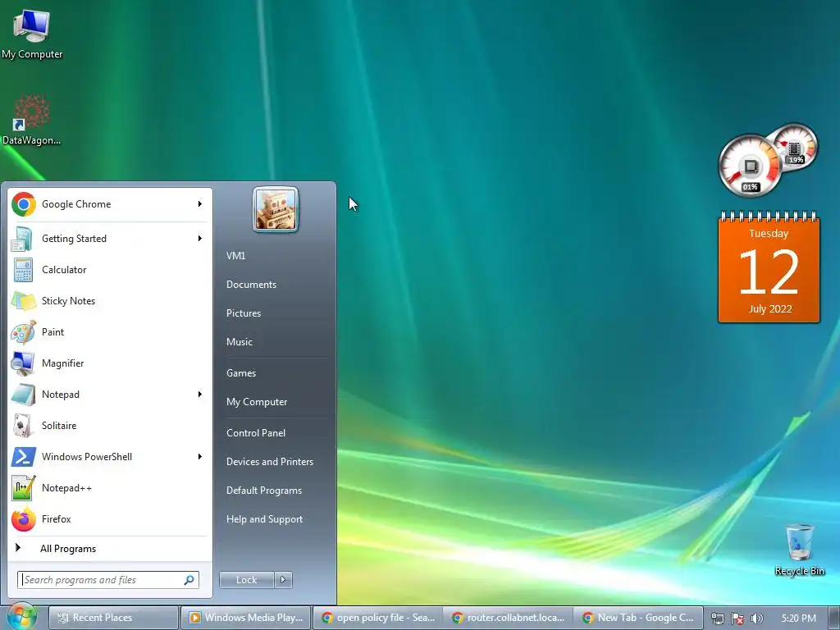Open the shutdown options arrow next to Lock
The height and width of the screenshot is (630, 840).
click(283, 580)
